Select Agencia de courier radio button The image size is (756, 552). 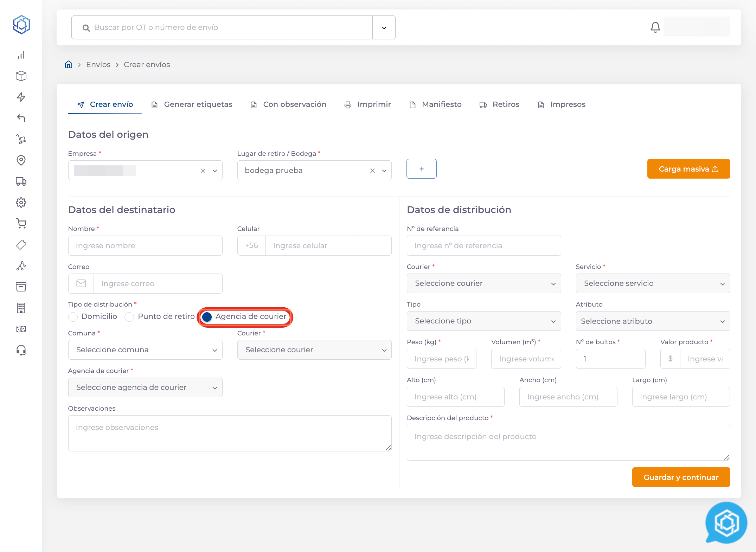click(x=207, y=317)
